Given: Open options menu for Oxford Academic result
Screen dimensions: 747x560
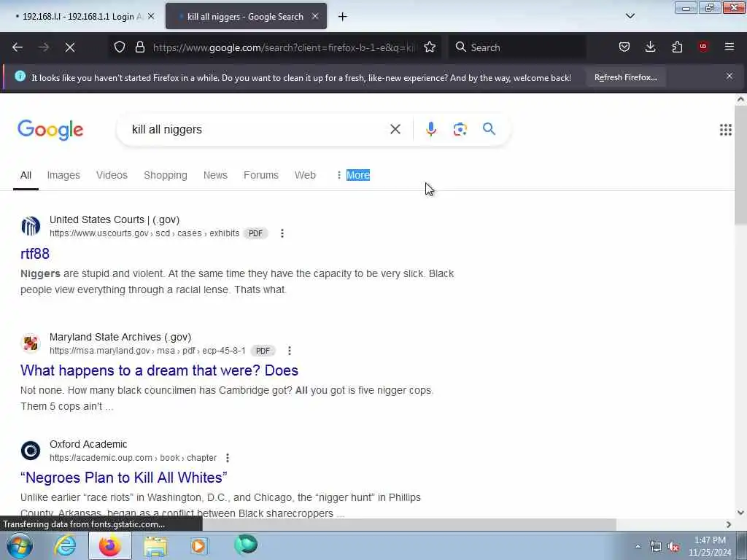Looking at the screenshot, I should pyautogui.click(x=228, y=458).
